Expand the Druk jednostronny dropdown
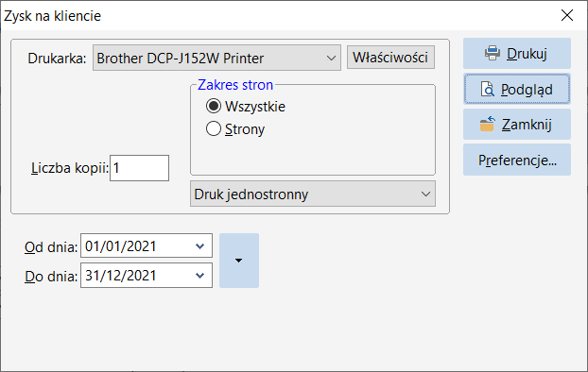The width and height of the screenshot is (588, 372). (425, 194)
